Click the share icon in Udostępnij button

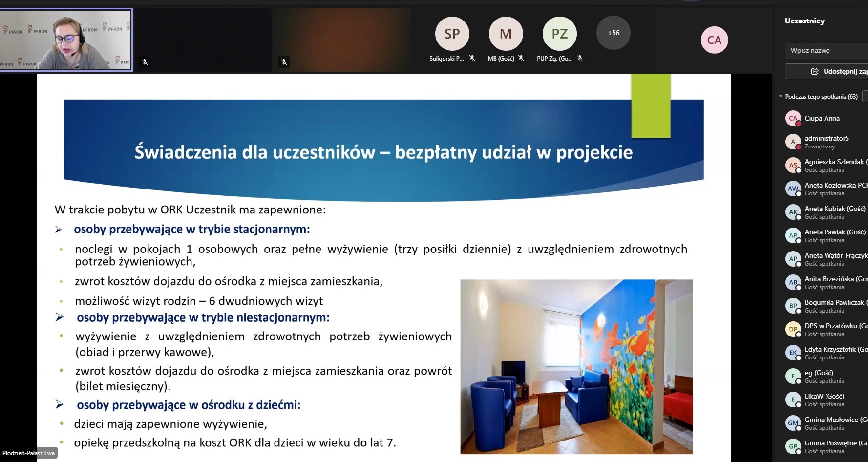click(x=814, y=71)
